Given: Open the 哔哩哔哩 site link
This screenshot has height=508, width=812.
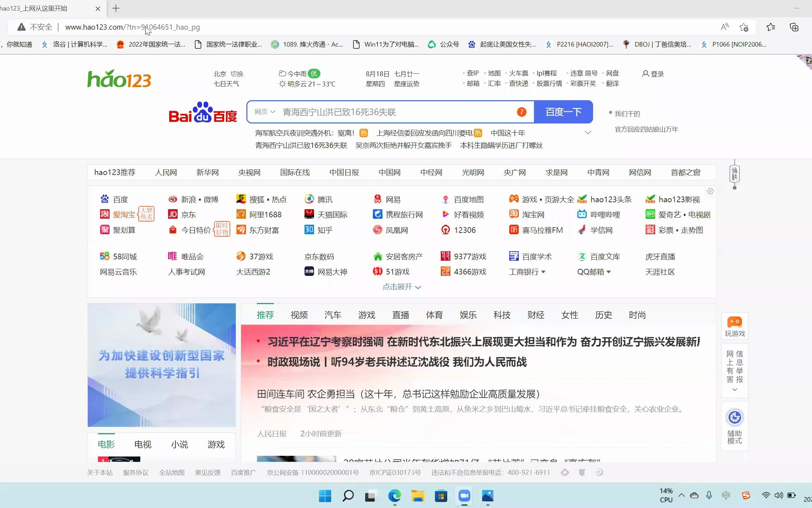Looking at the screenshot, I should (605, 214).
